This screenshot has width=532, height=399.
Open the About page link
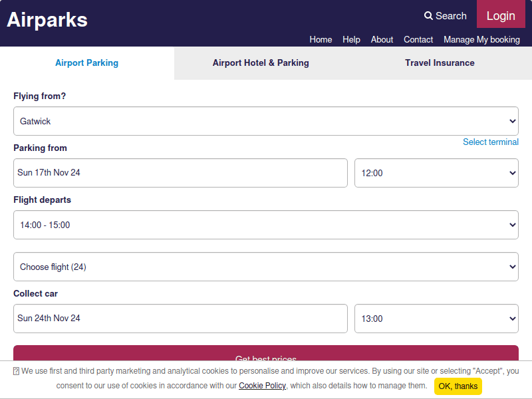382,39
